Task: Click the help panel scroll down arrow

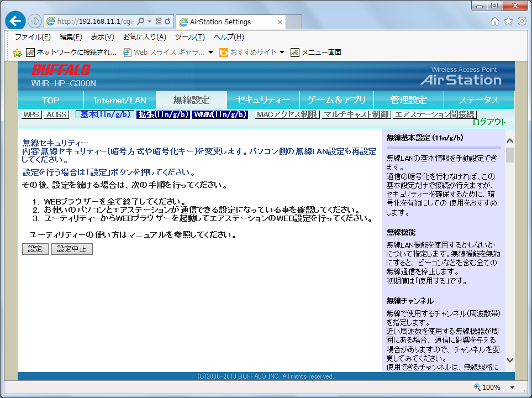Action: [x=510, y=359]
